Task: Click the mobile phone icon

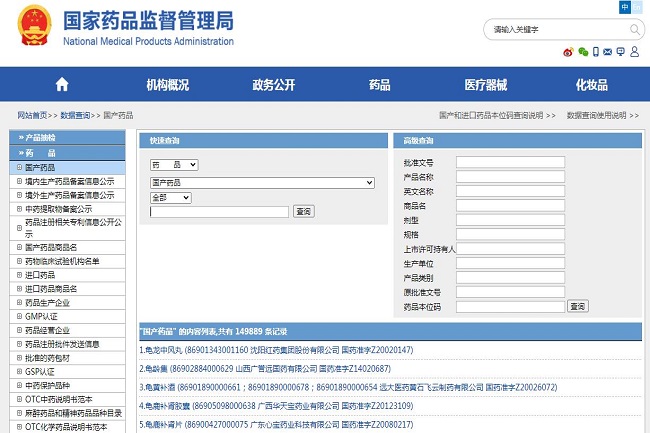Action: pos(596,52)
